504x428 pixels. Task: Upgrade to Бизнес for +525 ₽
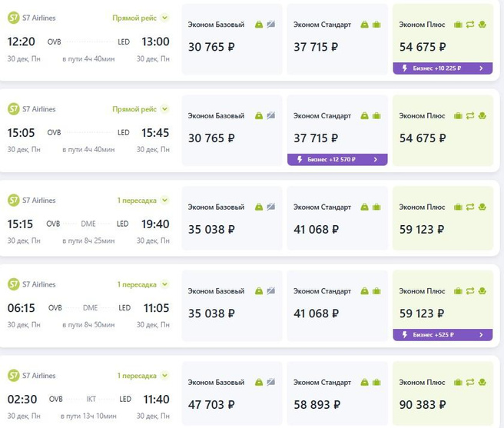point(443,335)
